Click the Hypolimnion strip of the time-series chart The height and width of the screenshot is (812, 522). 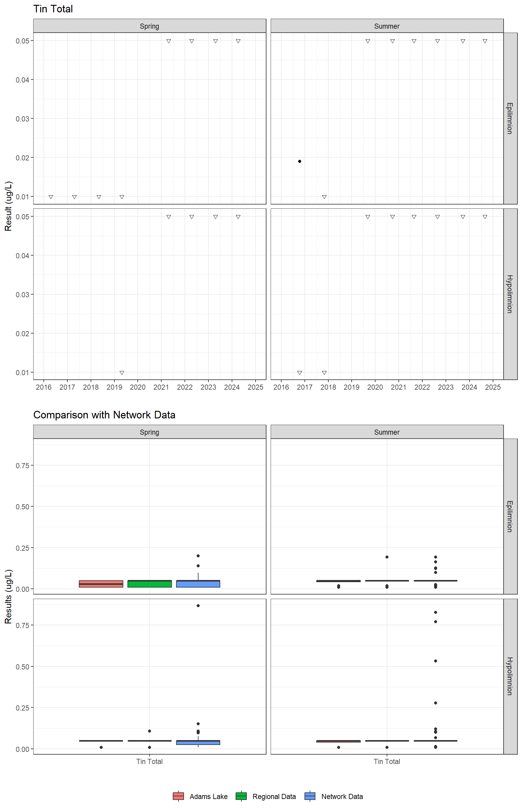510,294
